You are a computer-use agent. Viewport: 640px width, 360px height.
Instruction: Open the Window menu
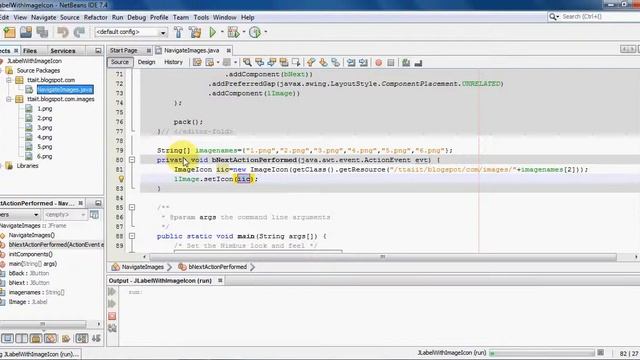pyautogui.click(x=224, y=18)
